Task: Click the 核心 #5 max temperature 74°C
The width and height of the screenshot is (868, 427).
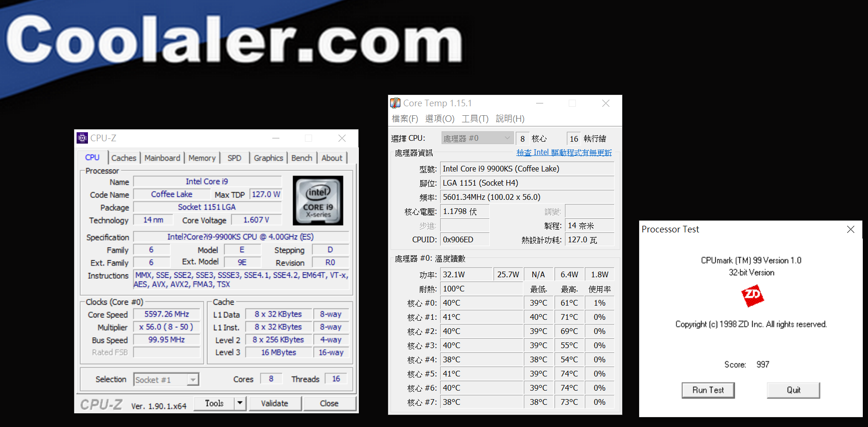Action: coord(569,374)
